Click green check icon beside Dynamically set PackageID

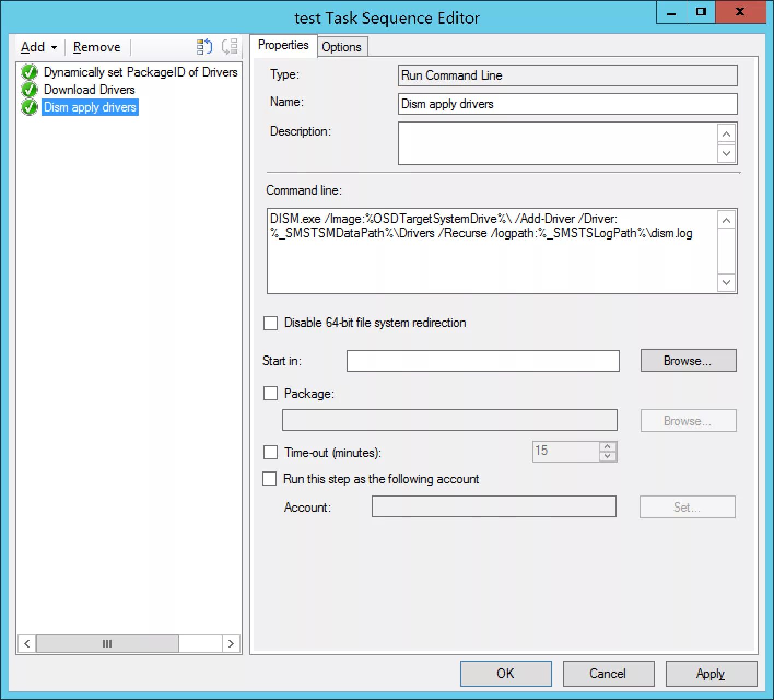coord(30,72)
